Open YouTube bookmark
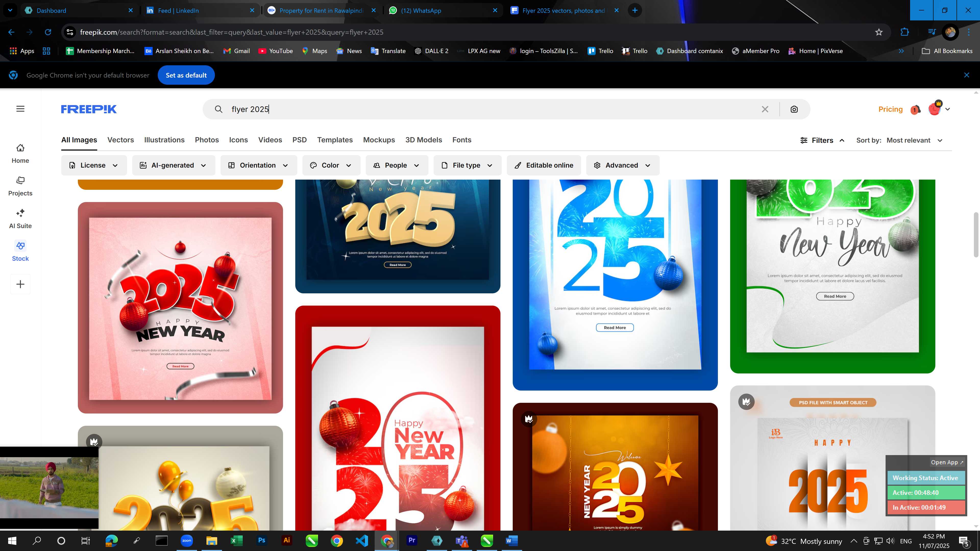This screenshot has height=551, width=980. pos(275,51)
